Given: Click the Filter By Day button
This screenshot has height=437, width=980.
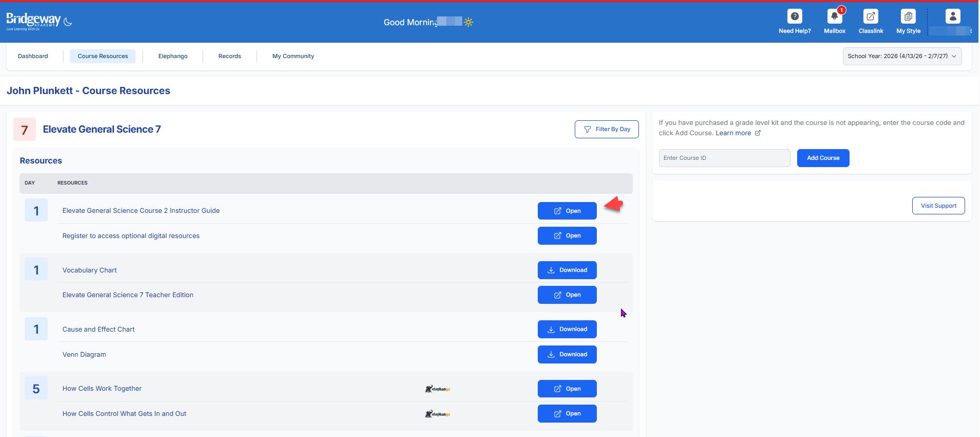Looking at the screenshot, I should (x=607, y=129).
